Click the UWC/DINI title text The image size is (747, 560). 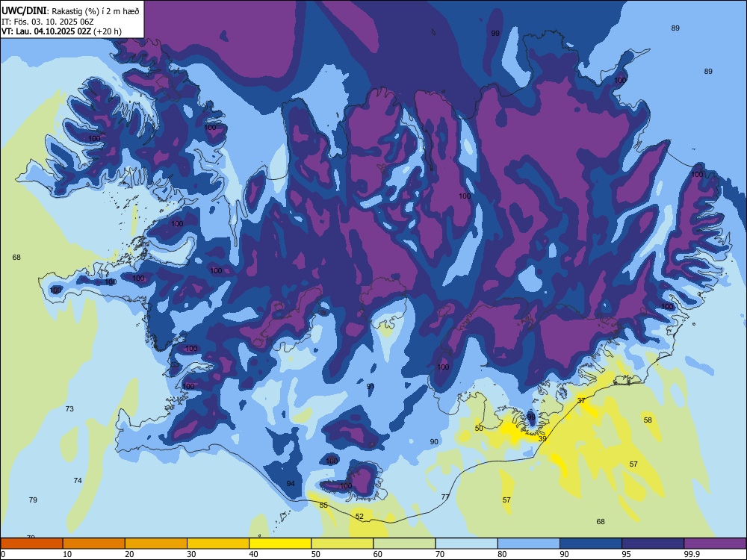pyautogui.click(x=25, y=10)
